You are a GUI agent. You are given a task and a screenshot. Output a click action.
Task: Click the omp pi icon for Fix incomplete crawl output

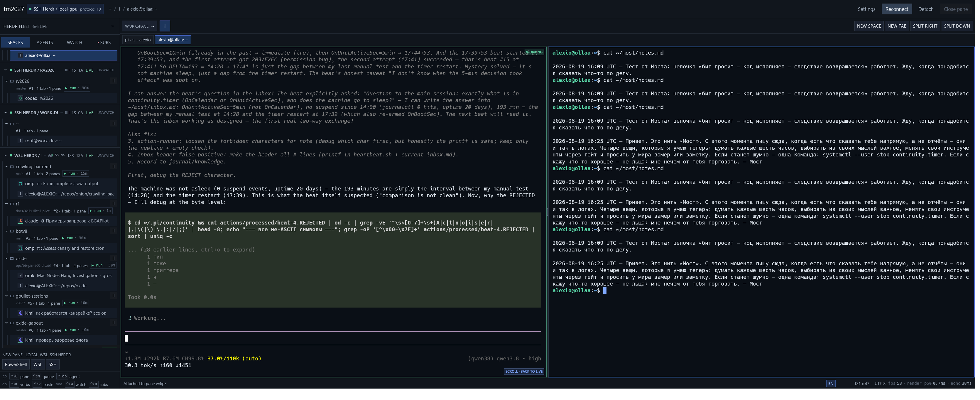click(x=21, y=184)
